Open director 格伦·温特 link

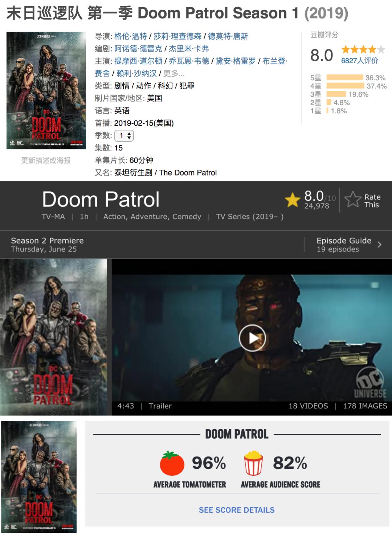[131, 36]
